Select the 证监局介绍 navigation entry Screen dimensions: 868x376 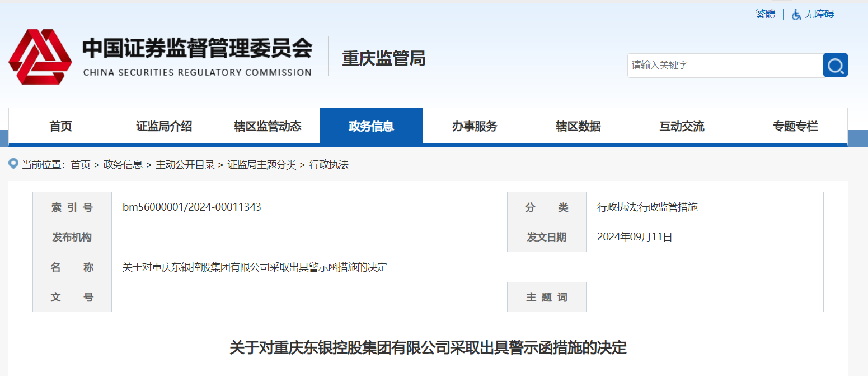(x=164, y=126)
